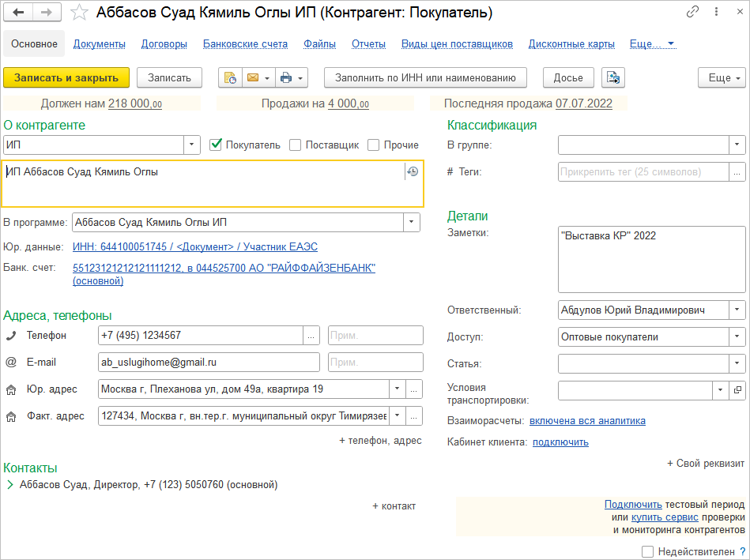
Task: Click the printer toolbar icon
Action: 286,77
